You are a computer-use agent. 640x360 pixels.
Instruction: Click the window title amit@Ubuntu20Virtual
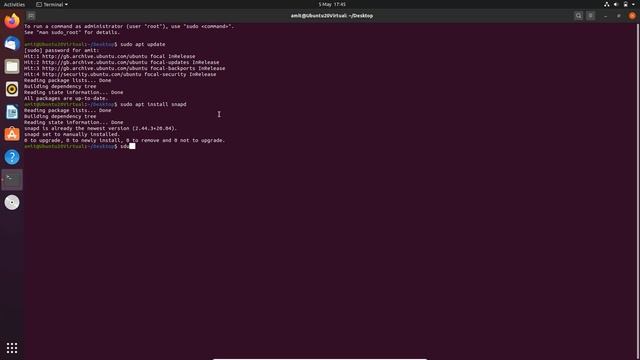332,16
